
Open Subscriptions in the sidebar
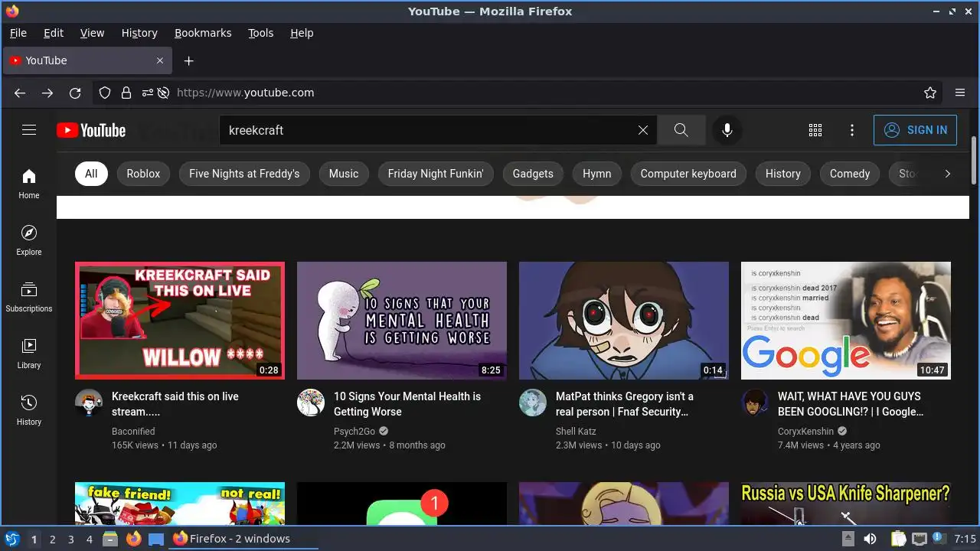click(29, 297)
